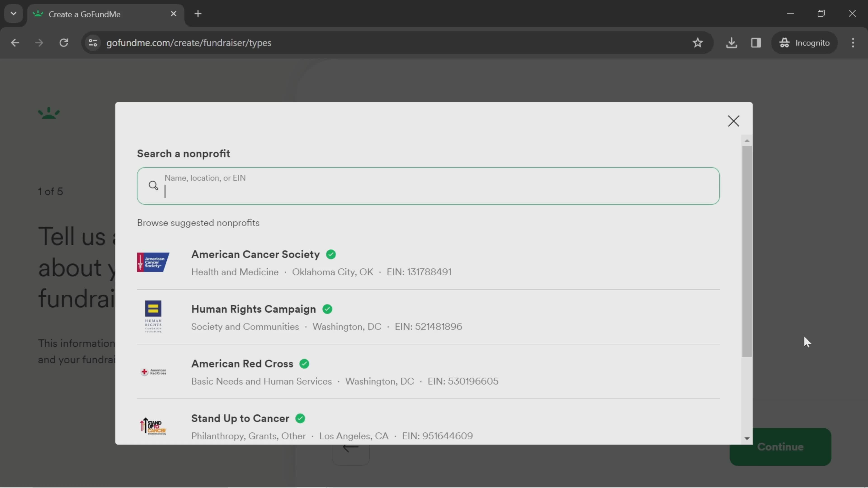This screenshot has height=488, width=868.
Task: Open the tab search dropdown
Action: [x=14, y=14]
